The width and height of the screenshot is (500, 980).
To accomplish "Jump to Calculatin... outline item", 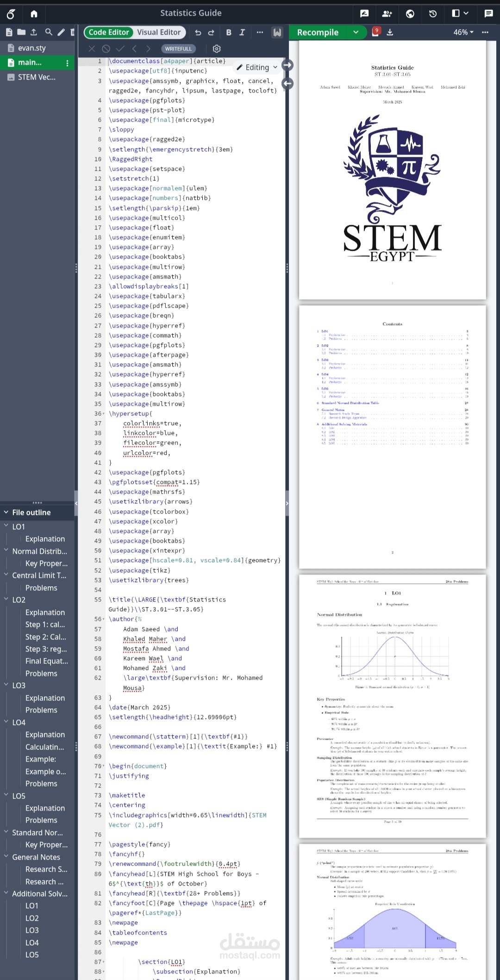I will (x=45, y=747).
